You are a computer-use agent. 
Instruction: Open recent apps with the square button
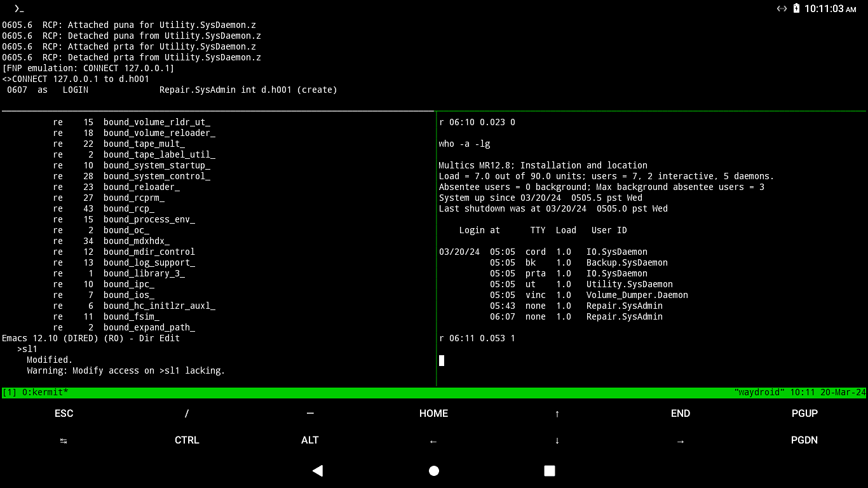coord(550,471)
